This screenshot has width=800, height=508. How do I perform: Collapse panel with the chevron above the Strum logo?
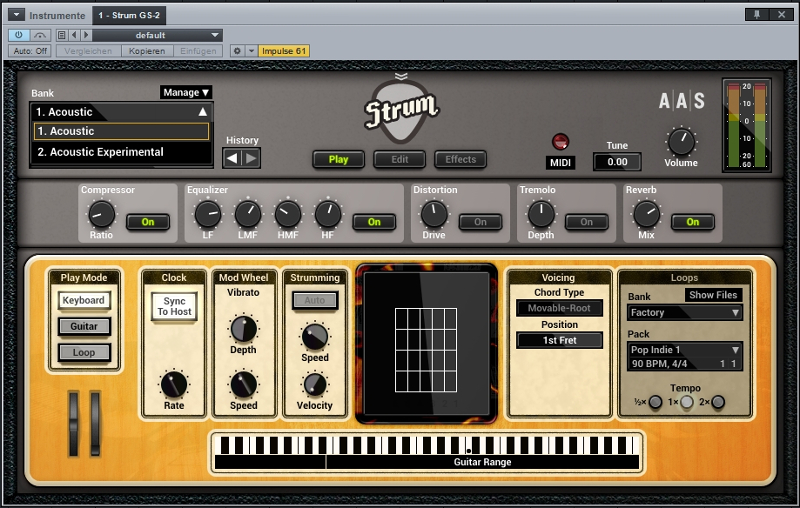coord(401,77)
